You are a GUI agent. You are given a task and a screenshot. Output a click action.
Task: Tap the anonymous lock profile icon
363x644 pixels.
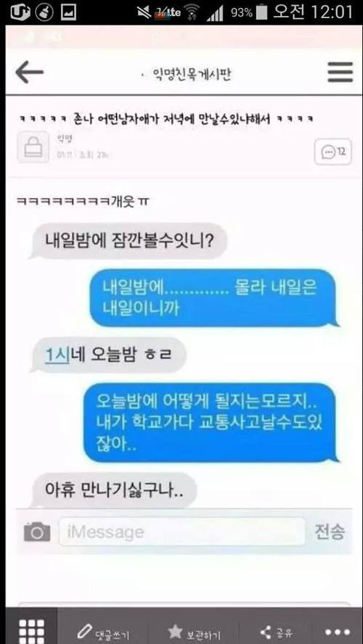[33, 147]
